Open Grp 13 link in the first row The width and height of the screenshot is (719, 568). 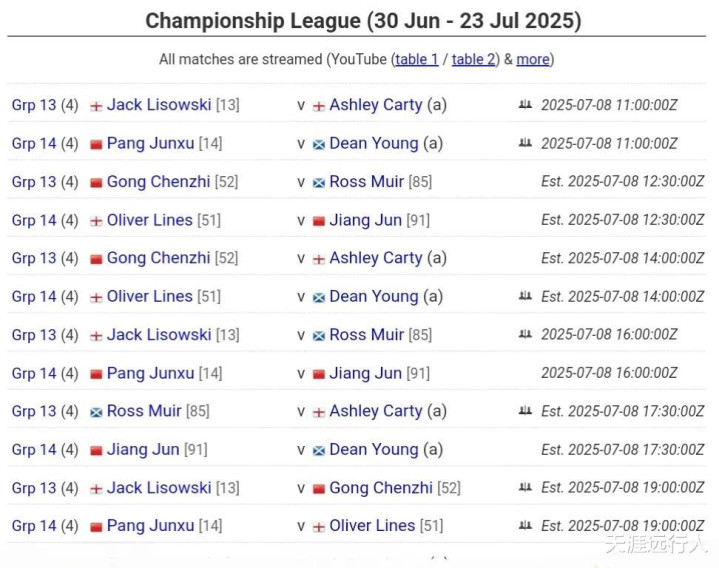34,105
